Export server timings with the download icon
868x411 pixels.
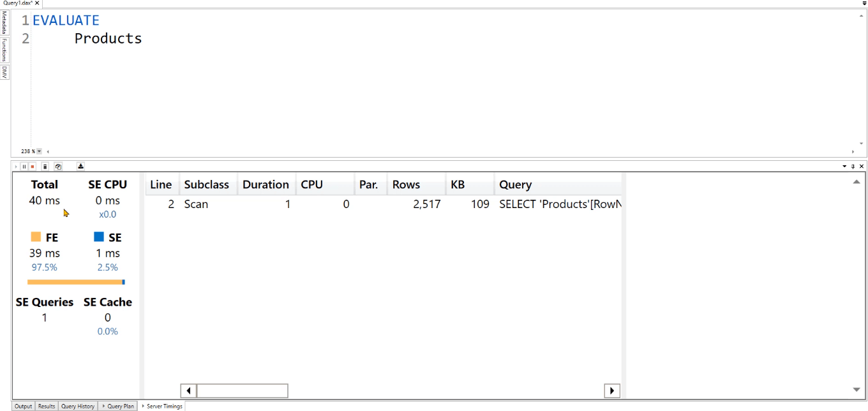[x=81, y=167]
